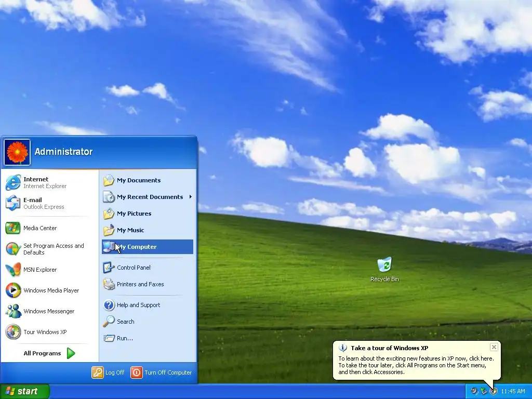
Task: Click the Administrator user name
Action: [x=63, y=152]
